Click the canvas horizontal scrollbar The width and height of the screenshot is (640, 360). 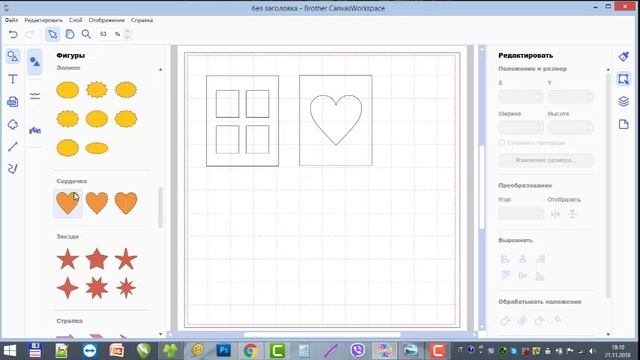click(322, 335)
